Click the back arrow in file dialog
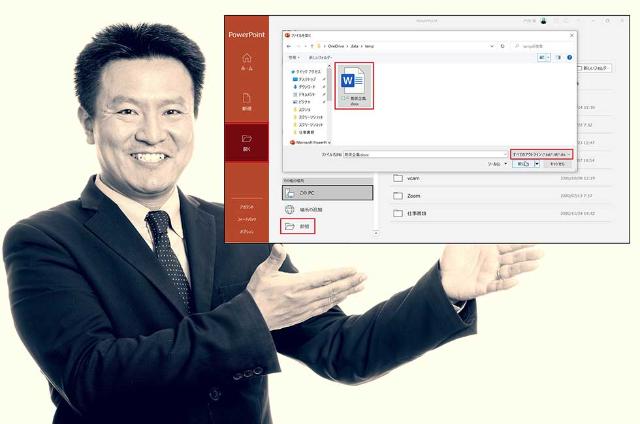The height and width of the screenshot is (424, 640). coord(290,46)
